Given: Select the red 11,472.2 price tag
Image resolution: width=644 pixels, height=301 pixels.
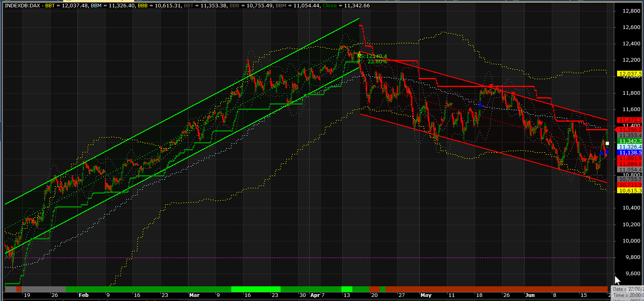Looking at the screenshot, I should tap(630, 120).
